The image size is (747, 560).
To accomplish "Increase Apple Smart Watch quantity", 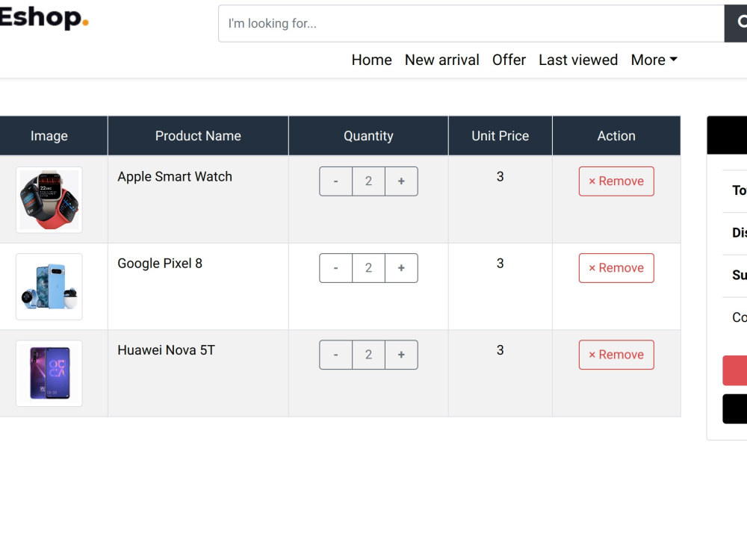I will pyautogui.click(x=401, y=181).
